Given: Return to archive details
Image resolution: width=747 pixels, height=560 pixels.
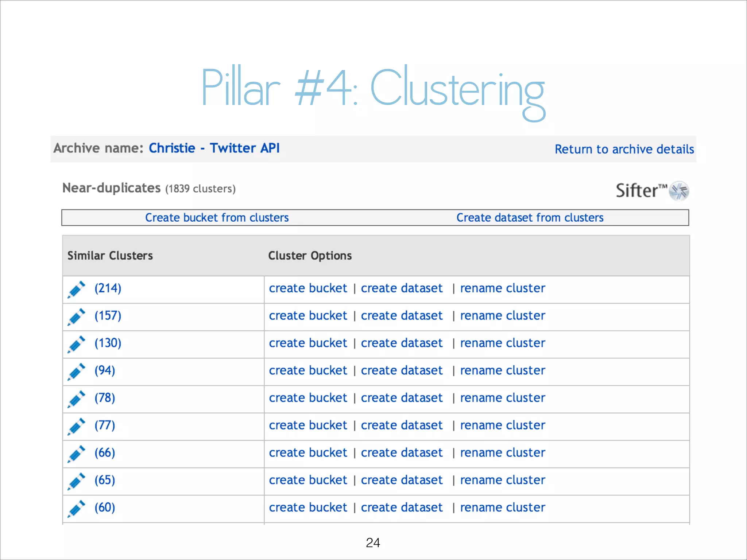Looking at the screenshot, I should click(x=624, y=149).
